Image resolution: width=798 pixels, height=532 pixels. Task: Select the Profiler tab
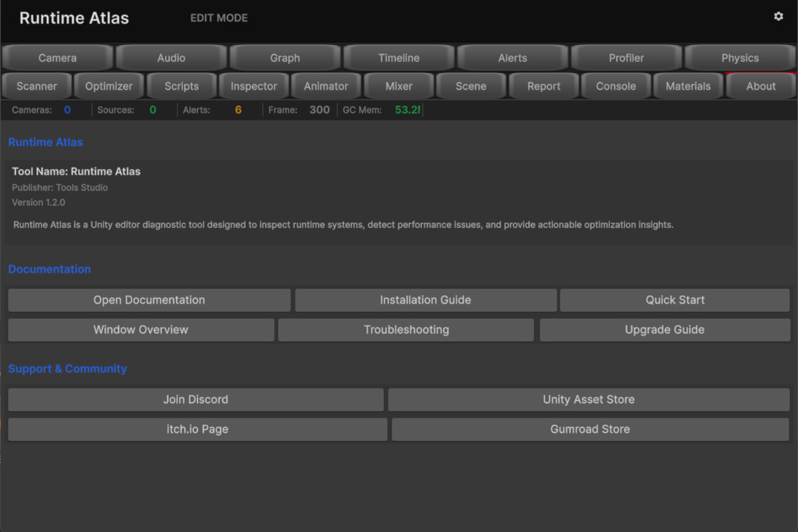pyautogui.click(x=626, y=58)
